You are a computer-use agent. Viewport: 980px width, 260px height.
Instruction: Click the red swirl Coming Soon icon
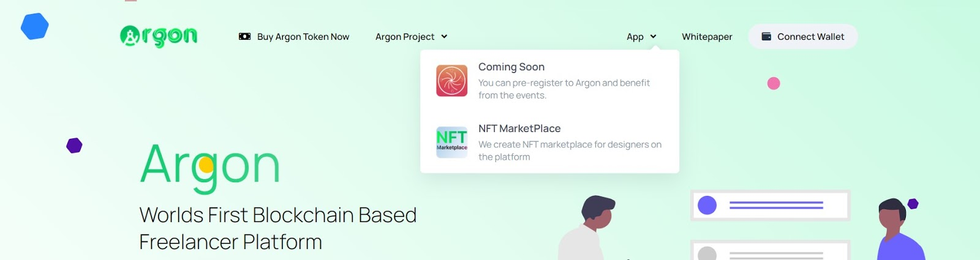451,80
